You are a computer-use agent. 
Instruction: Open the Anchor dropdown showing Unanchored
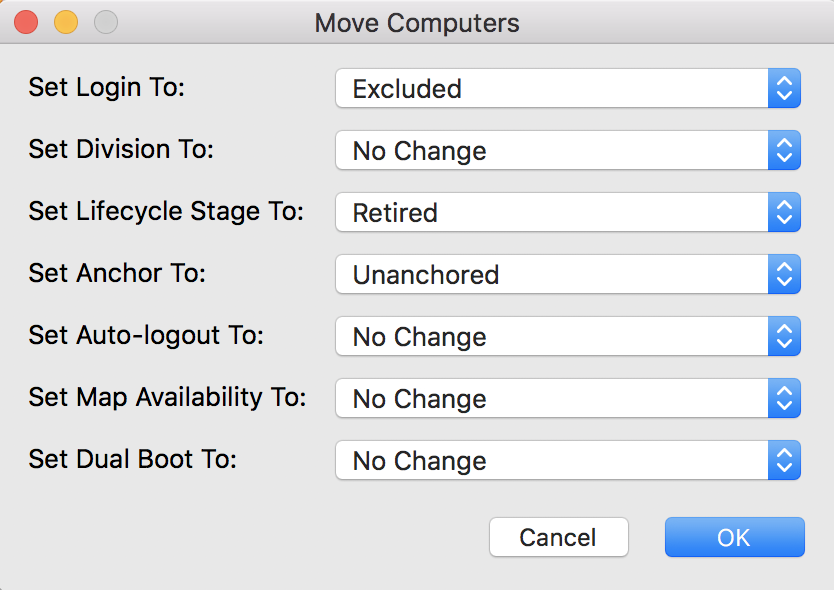tap(567, 275)
